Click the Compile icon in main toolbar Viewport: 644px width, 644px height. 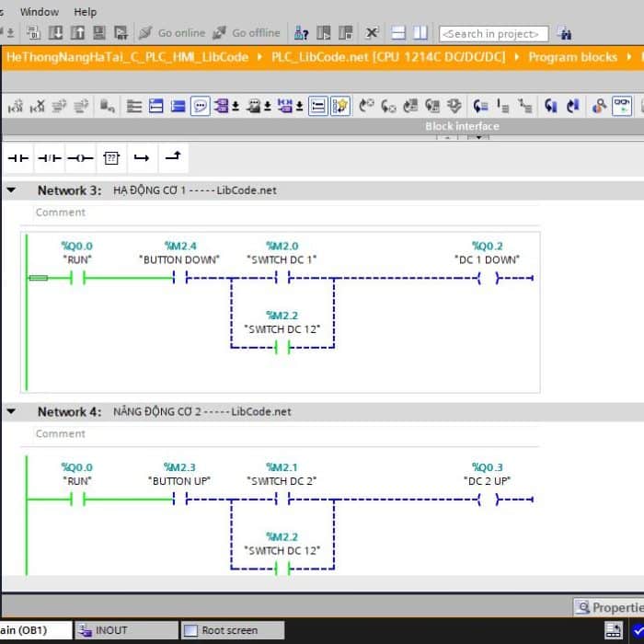[x=34, y=33]
